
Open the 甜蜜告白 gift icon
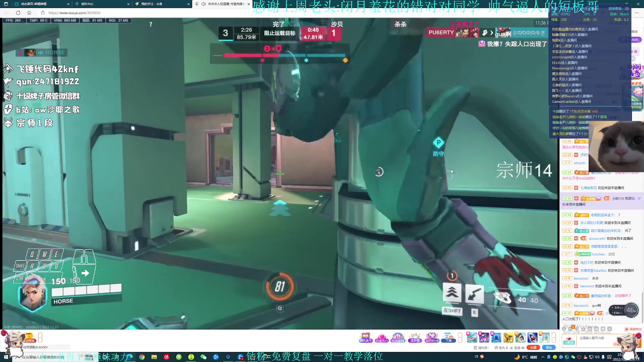coord(382,338)
